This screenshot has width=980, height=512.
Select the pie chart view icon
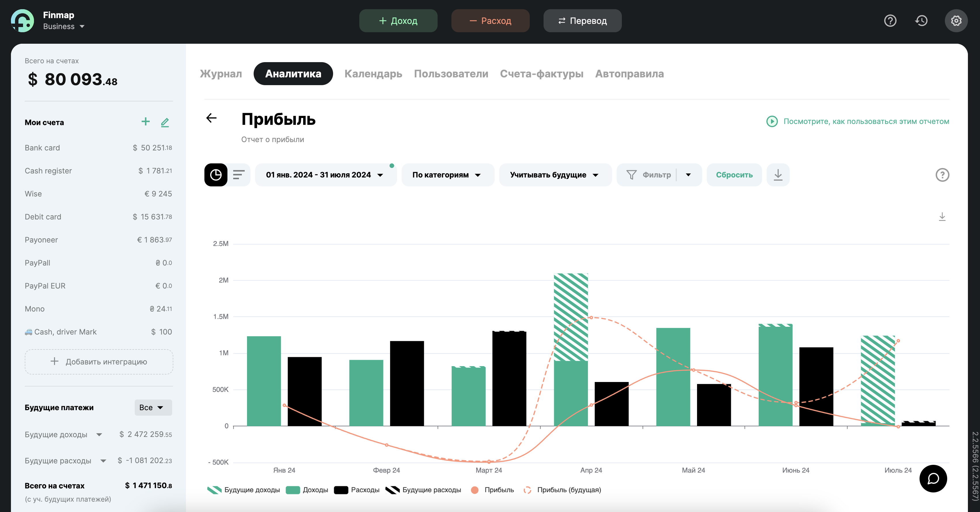(216, 175)
